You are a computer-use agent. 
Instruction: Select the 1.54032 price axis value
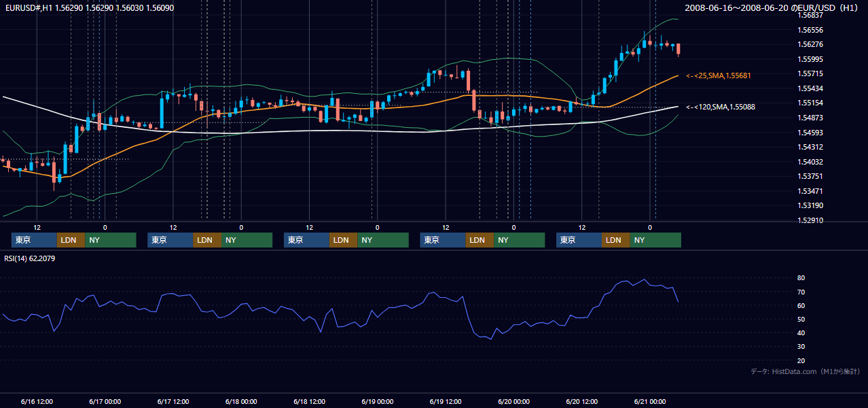(x=810, y=162)
